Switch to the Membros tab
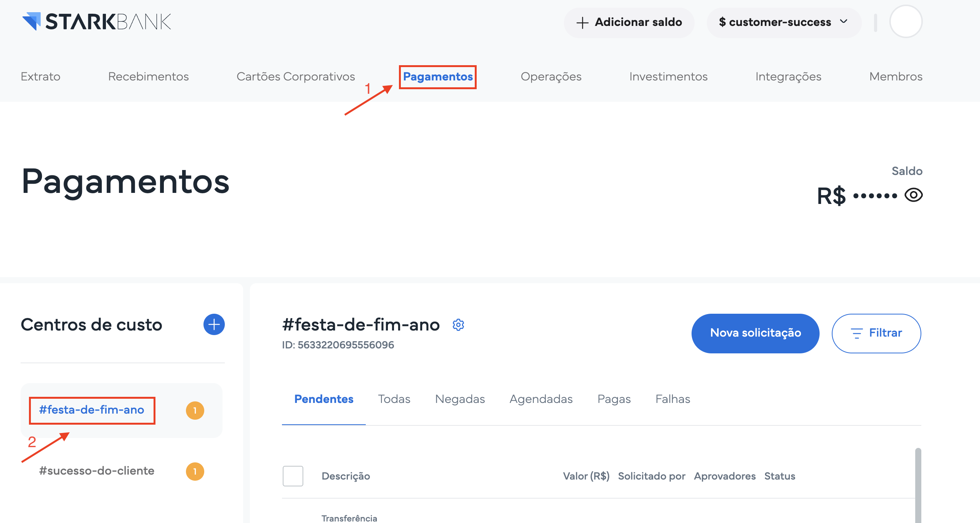Image resolution: width=980 pixels, height=523 pixels. (x=896, y=76)
